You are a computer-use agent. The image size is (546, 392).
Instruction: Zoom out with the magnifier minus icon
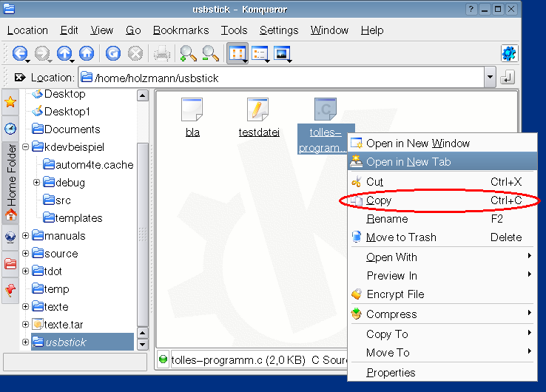(x=210, y=53)
